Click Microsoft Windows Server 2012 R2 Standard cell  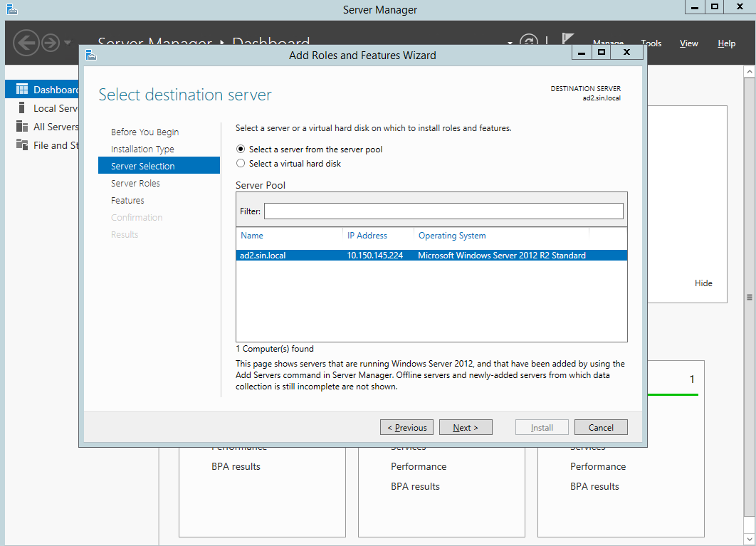[501, 255]
